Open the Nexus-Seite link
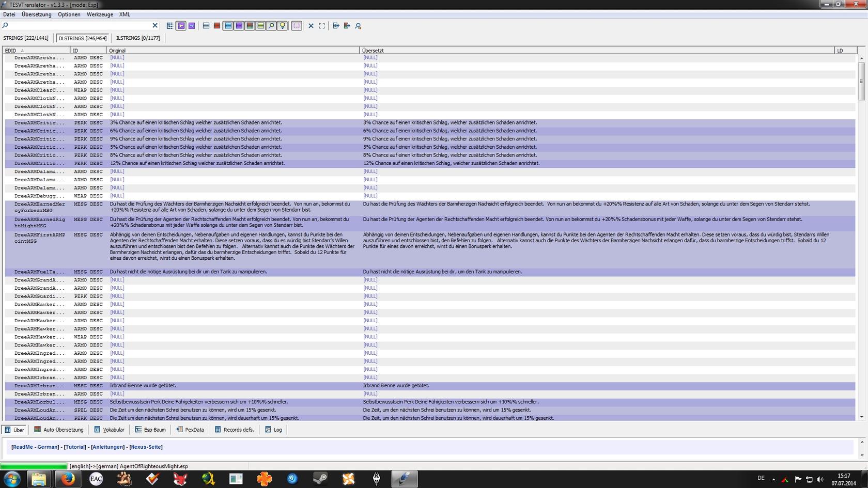Image resolution: width=868 pixels, height=488 pixels. [146, 447]
